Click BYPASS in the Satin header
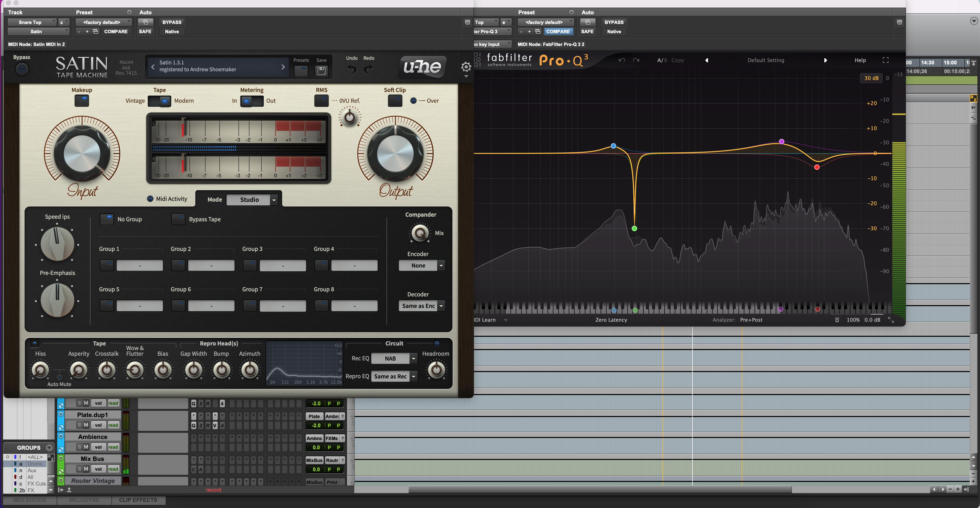Image resolution: width=980 pixels, height=508 pixels. [x=172, y=22]
